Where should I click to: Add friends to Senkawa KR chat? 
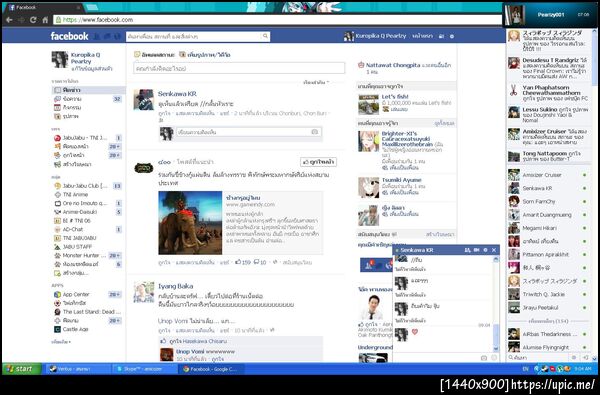pos(467,250)
